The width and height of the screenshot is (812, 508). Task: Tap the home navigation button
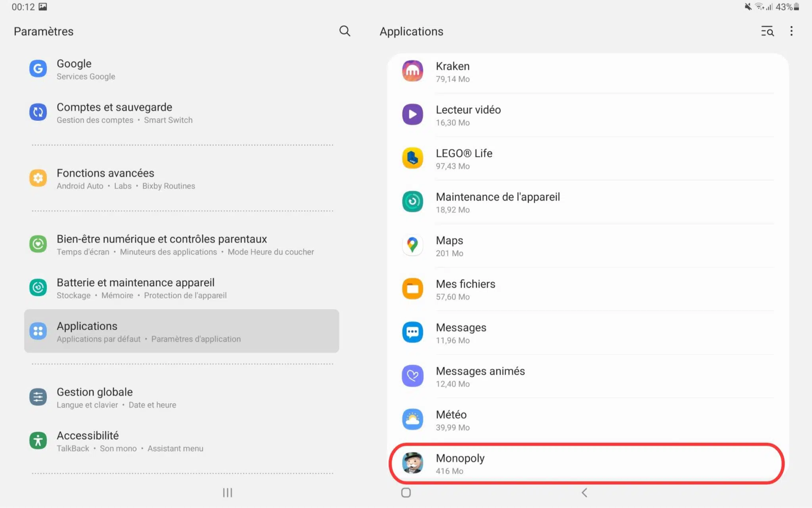pyautogui.click(x=406, y=493)
